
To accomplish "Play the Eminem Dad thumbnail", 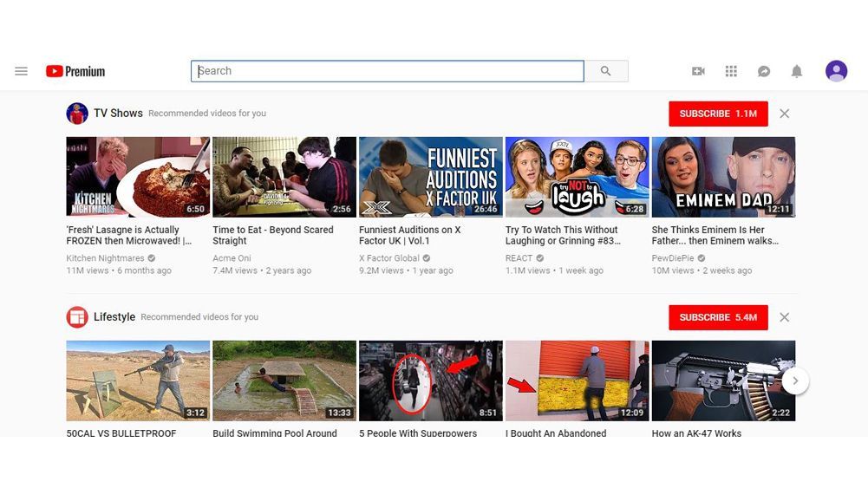I will point(723,177).
